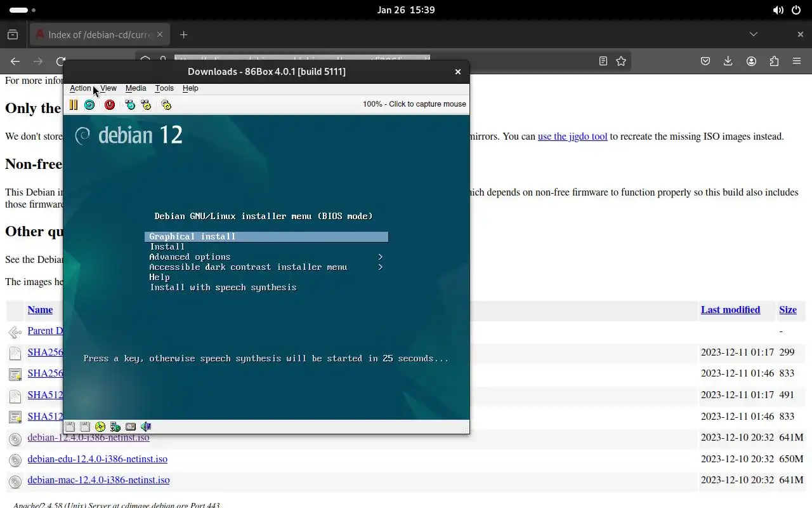
Task: Sort listing by Name column link
Action: (x=40, y=310)
